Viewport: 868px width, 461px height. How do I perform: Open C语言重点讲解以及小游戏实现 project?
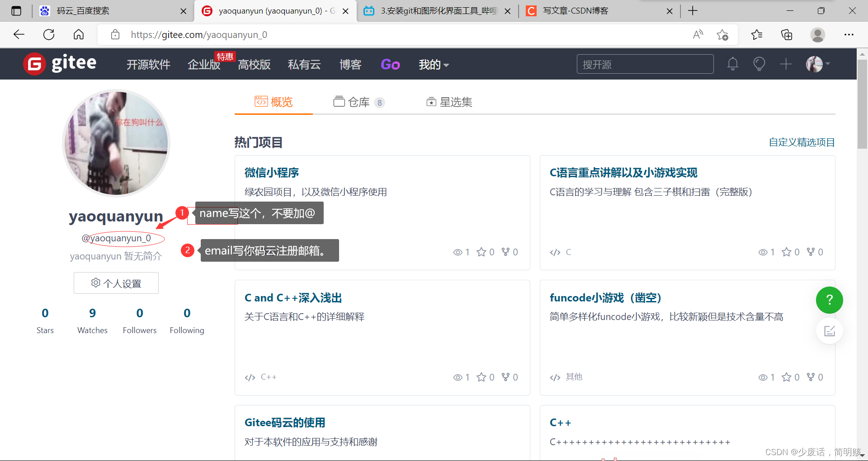(623, 173)
